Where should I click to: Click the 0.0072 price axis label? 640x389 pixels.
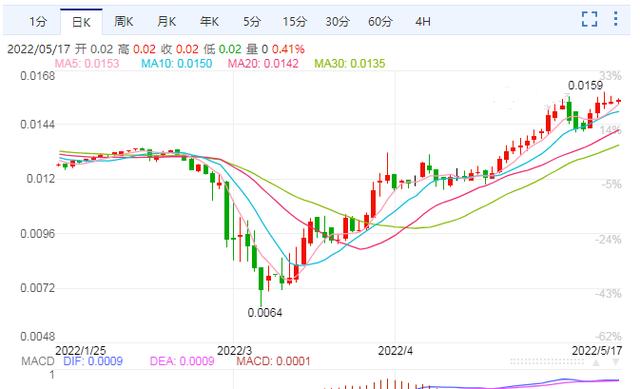tap(38, 288)
